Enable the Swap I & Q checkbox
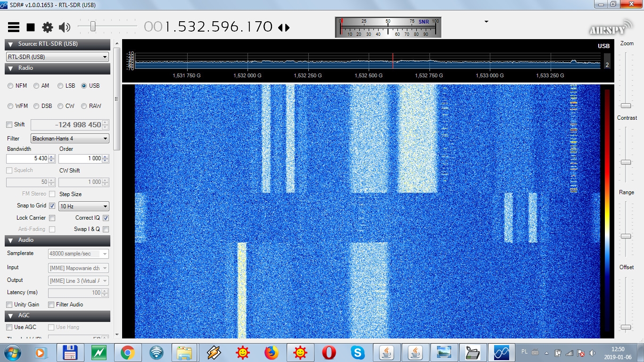The height and width of the screenshot is (362, 644). (x=106, y=230)
